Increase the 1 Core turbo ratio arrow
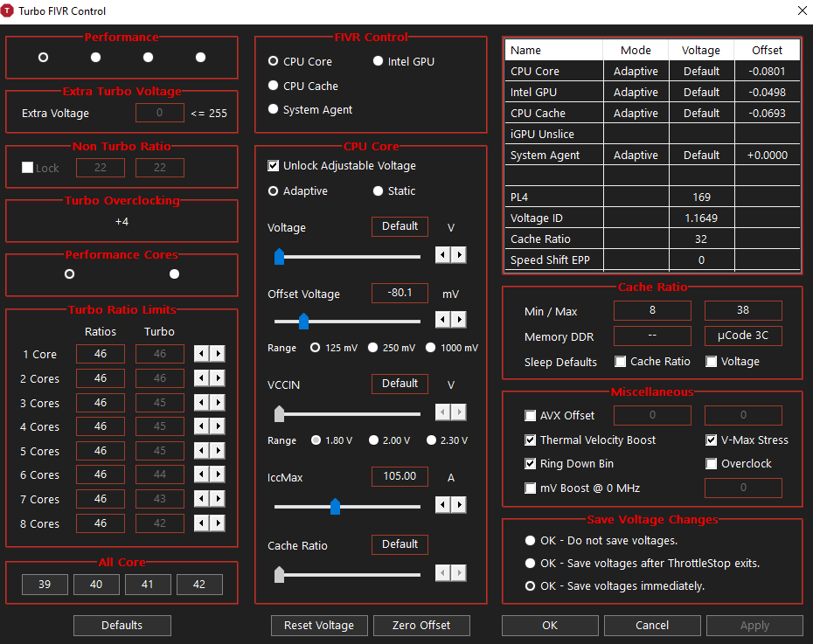Image resolution: width=813 pixels, height=644 pixels. click(218, 354)
